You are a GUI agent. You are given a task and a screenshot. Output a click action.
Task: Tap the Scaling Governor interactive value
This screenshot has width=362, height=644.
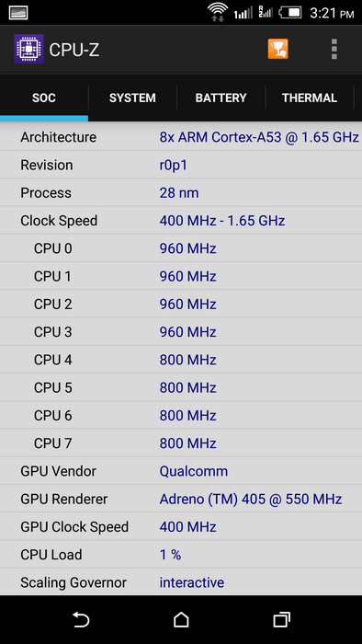[192, 582]
